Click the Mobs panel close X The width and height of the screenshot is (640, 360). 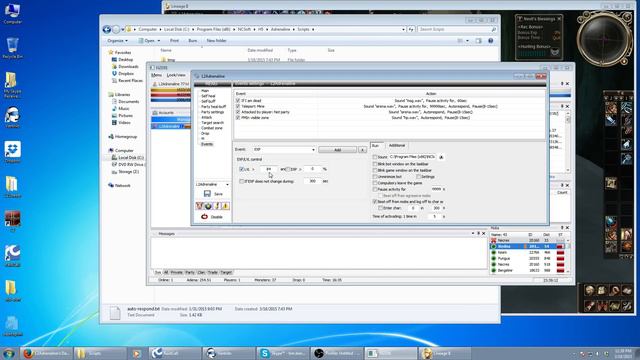click(x=567, y=228)
